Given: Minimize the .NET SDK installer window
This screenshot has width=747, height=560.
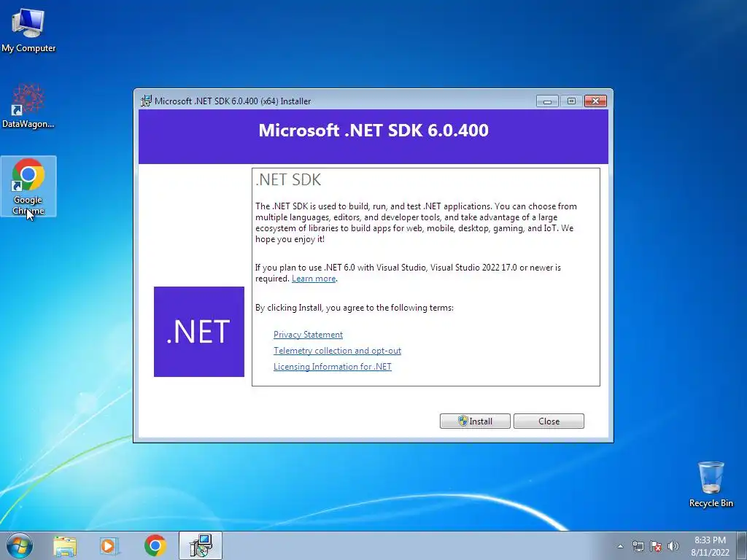Looking at the screenshot, I should [547, 101].
